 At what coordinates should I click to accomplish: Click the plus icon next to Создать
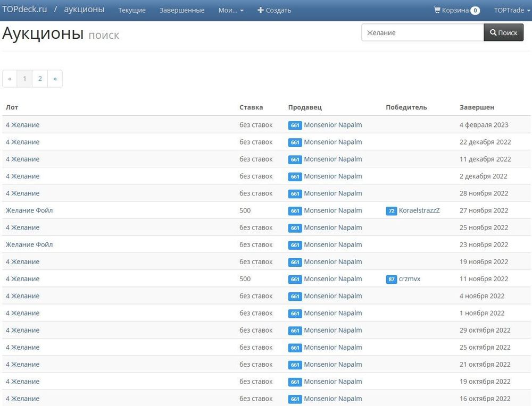261,10
